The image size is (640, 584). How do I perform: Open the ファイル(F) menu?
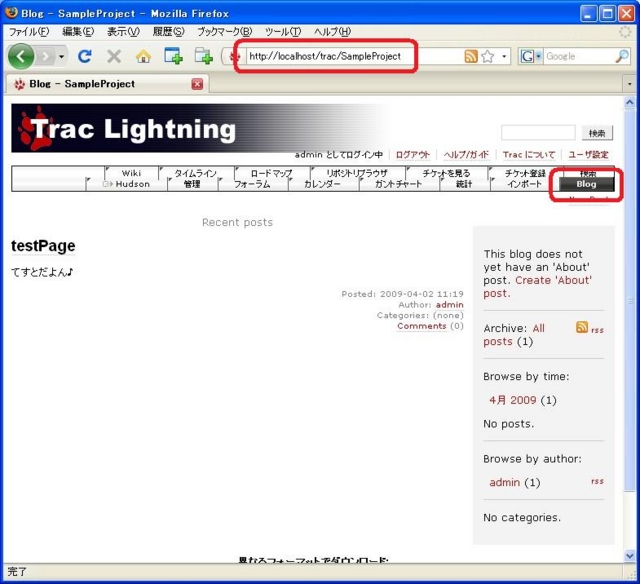29,31
